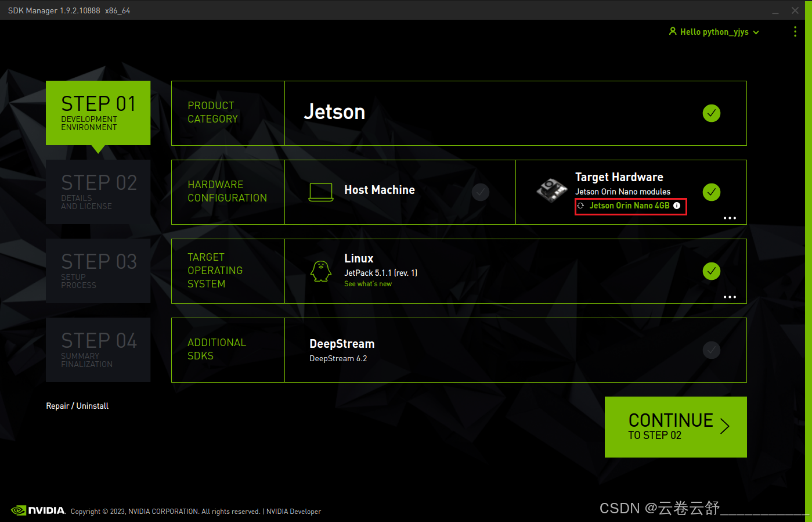812x522 pixels.
Task: Expand Hardware Configuration options via the ellipsis
Action: 730,218
